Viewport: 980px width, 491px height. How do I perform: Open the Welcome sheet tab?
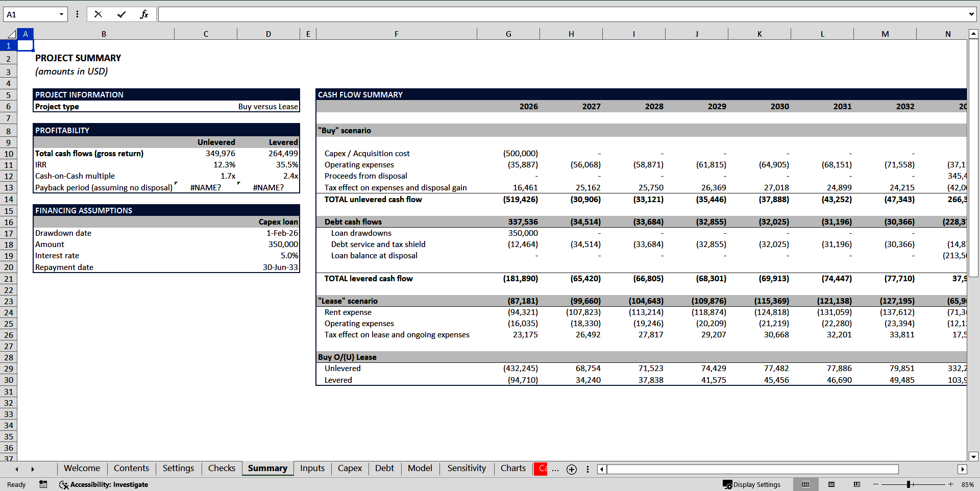point(82,468)
